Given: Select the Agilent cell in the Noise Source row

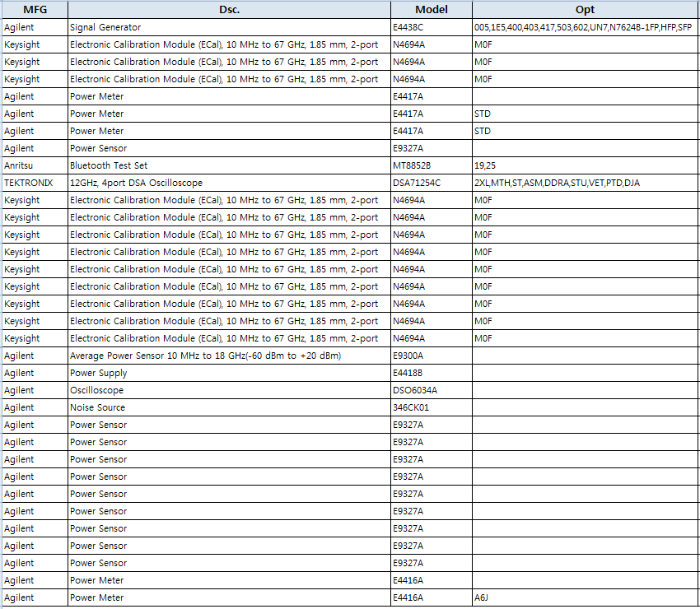Looking at the screenshot, I should [x=35, y=407].
